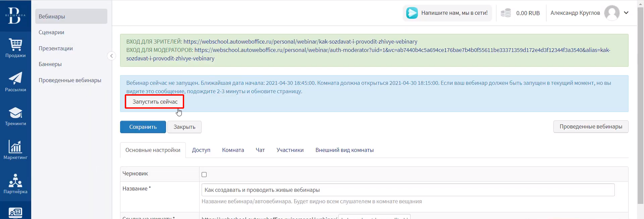Click the Название text input field
This screenshot has height=219, width=644.
pos(408,190)
